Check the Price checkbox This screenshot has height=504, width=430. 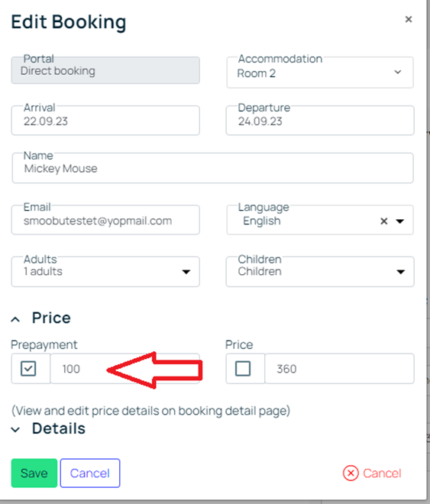[243, 368]
